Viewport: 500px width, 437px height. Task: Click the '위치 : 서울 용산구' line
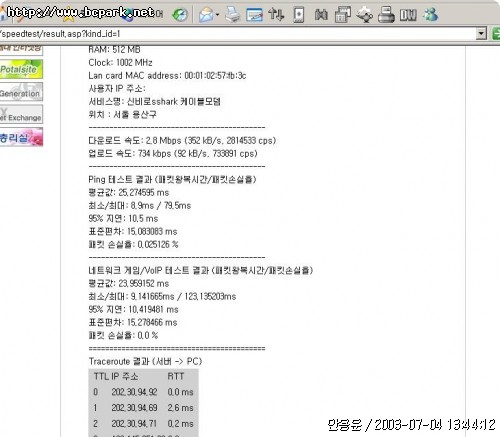coord(122,115)
